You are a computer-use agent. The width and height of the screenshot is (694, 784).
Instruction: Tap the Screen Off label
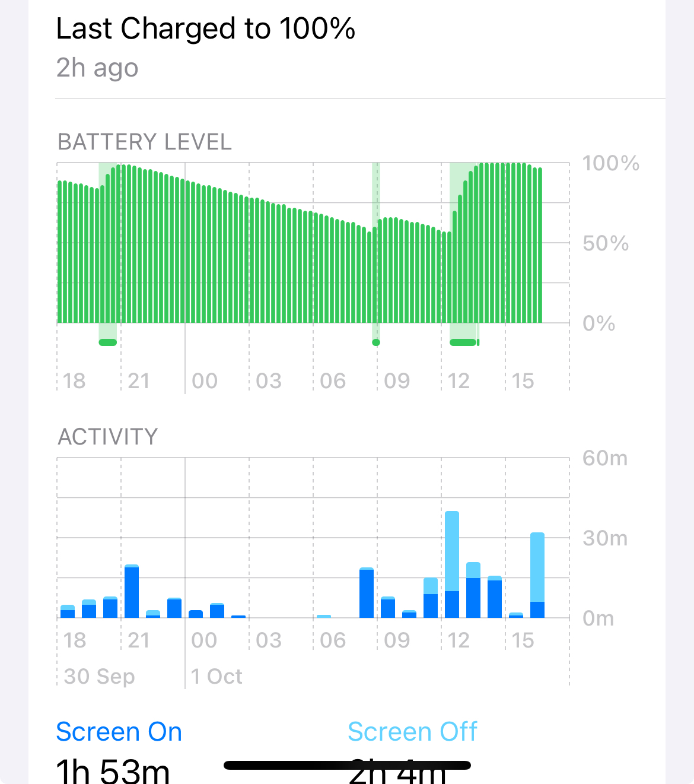coord(412,732)
